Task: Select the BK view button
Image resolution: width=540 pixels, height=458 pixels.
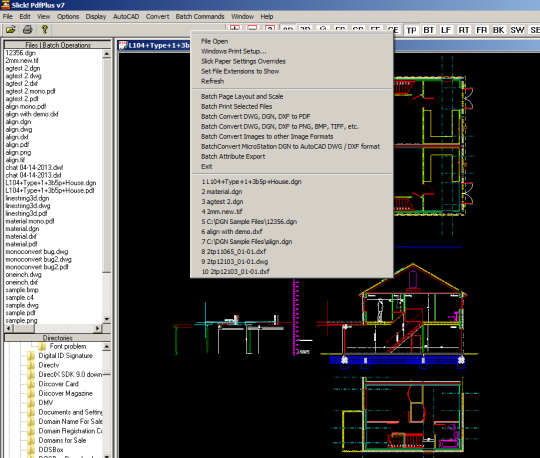Action: [x=499, y=30]
